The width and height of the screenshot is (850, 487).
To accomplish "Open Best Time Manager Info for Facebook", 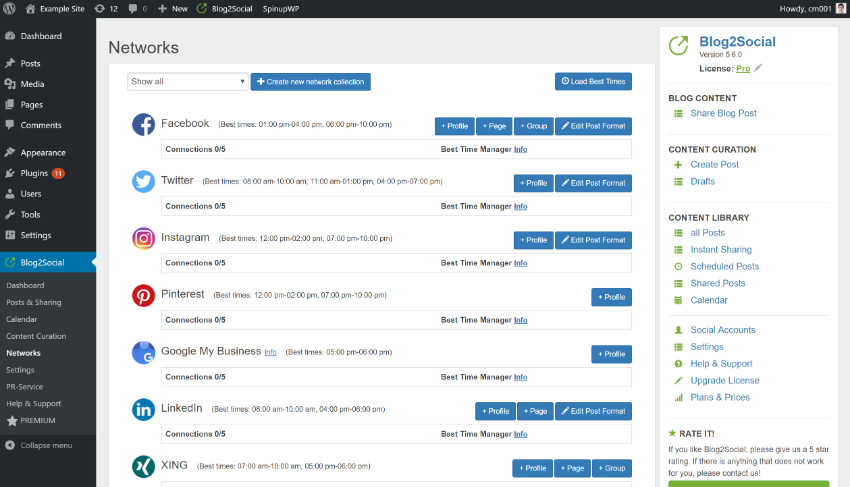I will 520,149.
